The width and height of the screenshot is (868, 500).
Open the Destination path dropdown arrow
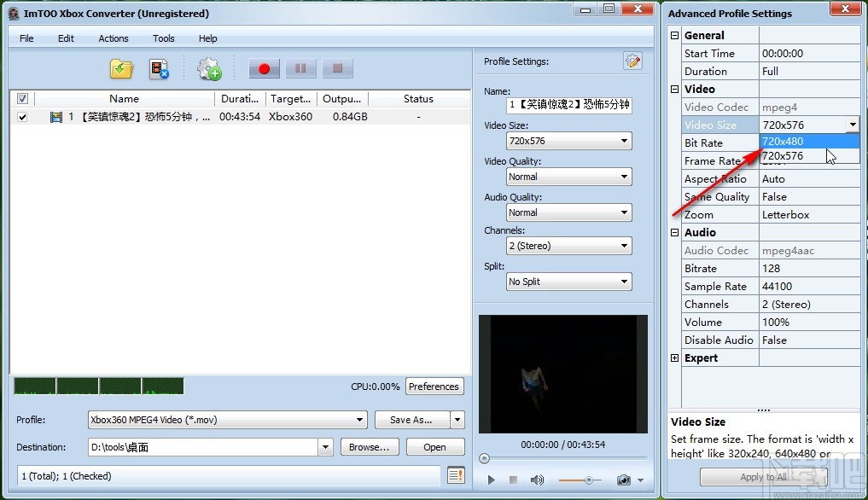[x=325, y=447]
